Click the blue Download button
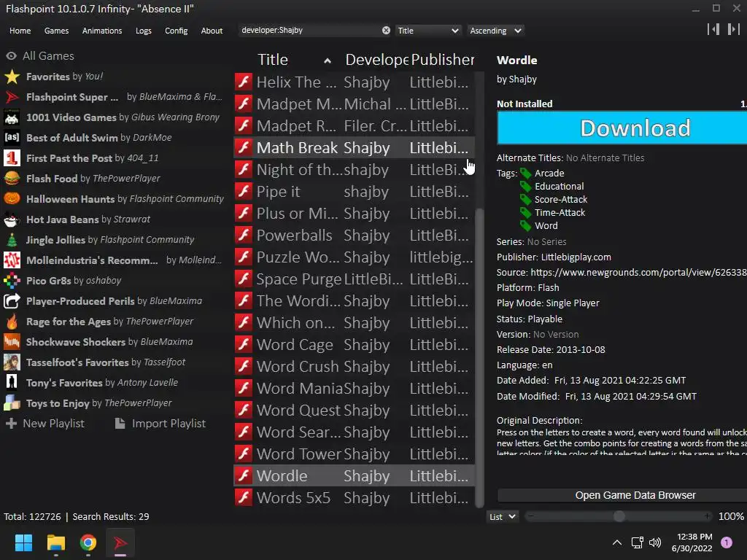 [622, 128]
